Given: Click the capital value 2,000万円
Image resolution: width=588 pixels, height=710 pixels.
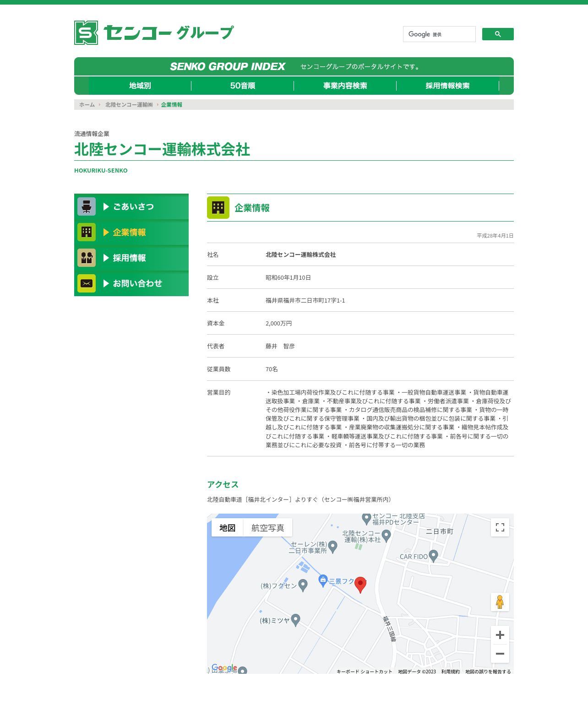Looking at the screenshot, I should point(278,324).
